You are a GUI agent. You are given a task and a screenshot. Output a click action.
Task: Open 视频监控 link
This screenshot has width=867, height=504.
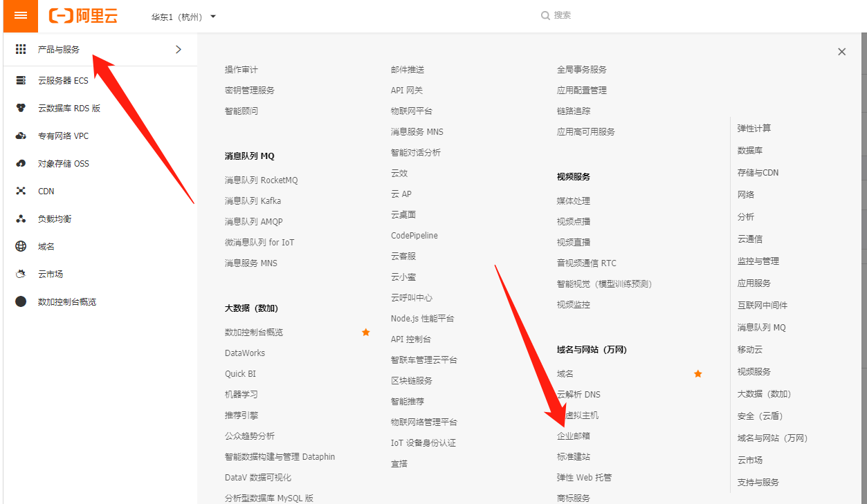click(x=574, y=305)
